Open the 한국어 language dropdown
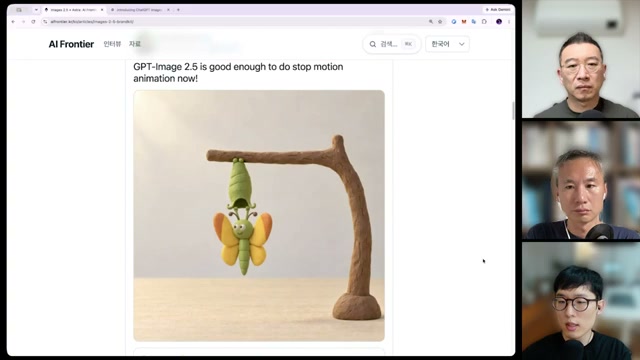This screenshot has width=640, height=360. coord(447,44)
